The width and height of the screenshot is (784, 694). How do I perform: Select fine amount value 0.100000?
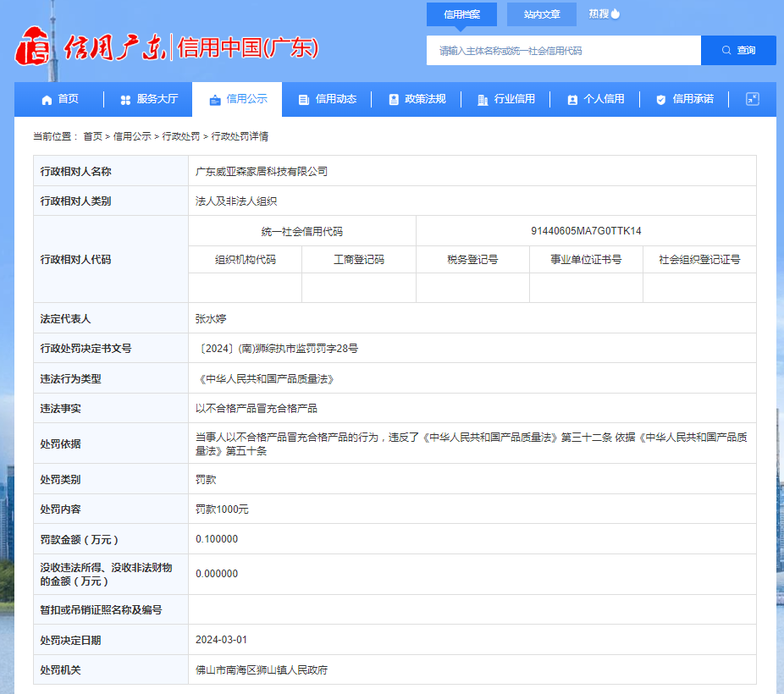(x=217, y=539)
